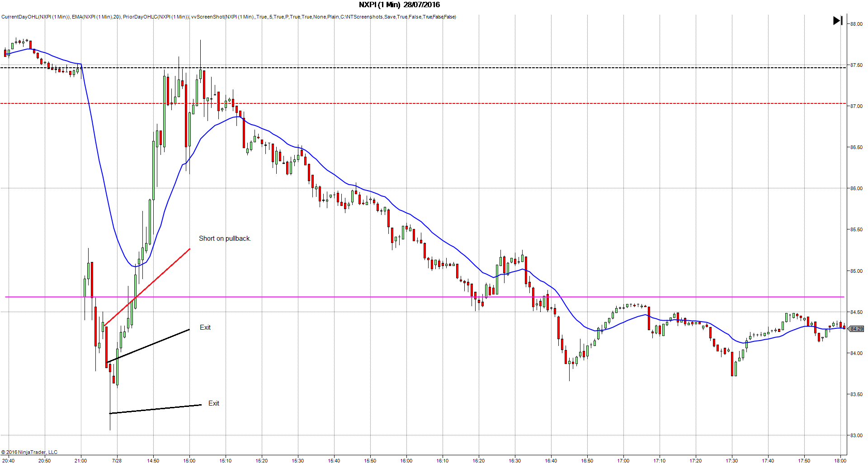Click the 17:40 time axis label

click(768, 461)
